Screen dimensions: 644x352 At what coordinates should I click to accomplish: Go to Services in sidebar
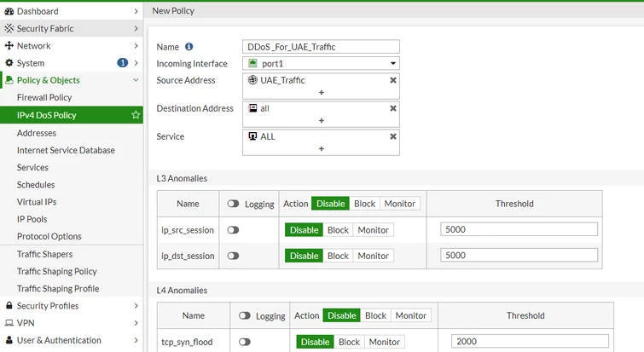pyautogui.click(x=32, y=167)
